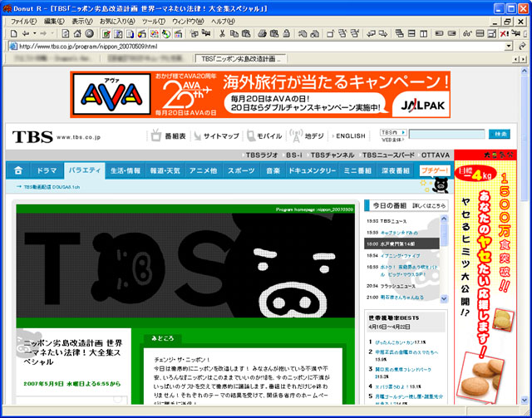Click the 検索 search button

pyautogui.click(x=500, y=134)
